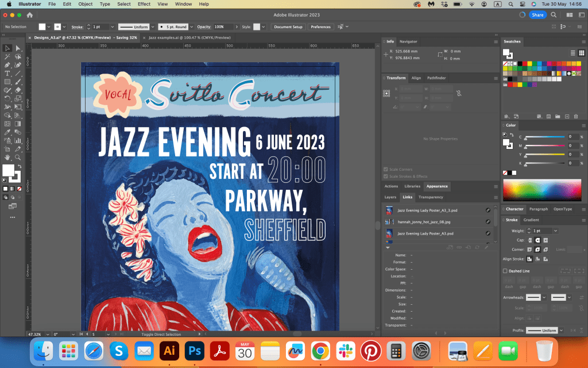Toggle the Scale Corners checkbox
This screenshot has height=368, width=588.
pos(385,170)
